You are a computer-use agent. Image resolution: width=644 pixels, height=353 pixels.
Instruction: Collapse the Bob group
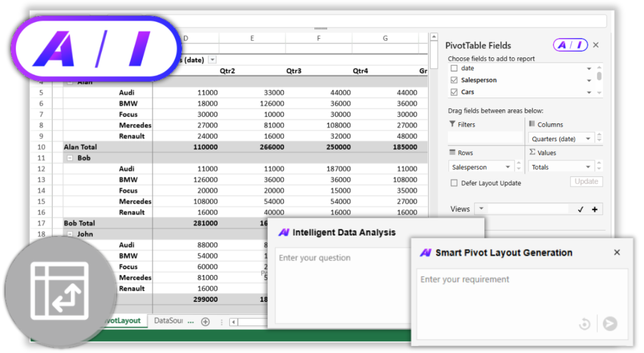tap(70, 158)
